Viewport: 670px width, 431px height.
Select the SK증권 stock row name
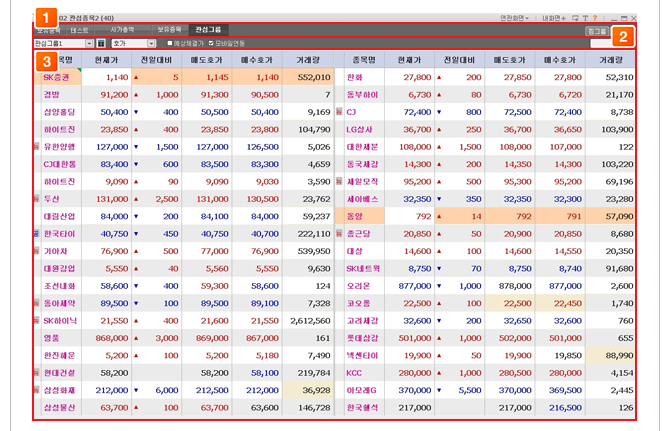tap(56, 77)
